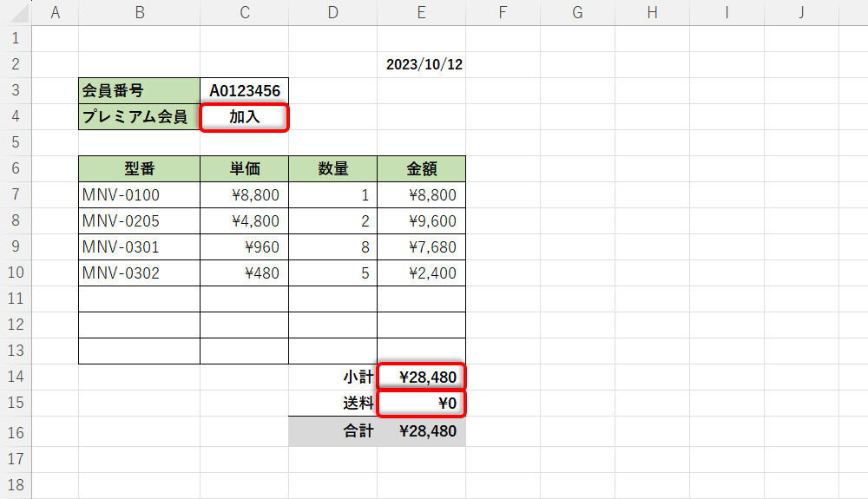Select the subtotal ¥28,480 cell in row 14
The width and height of the screenshot is (868, 499).
coord(422,377)
